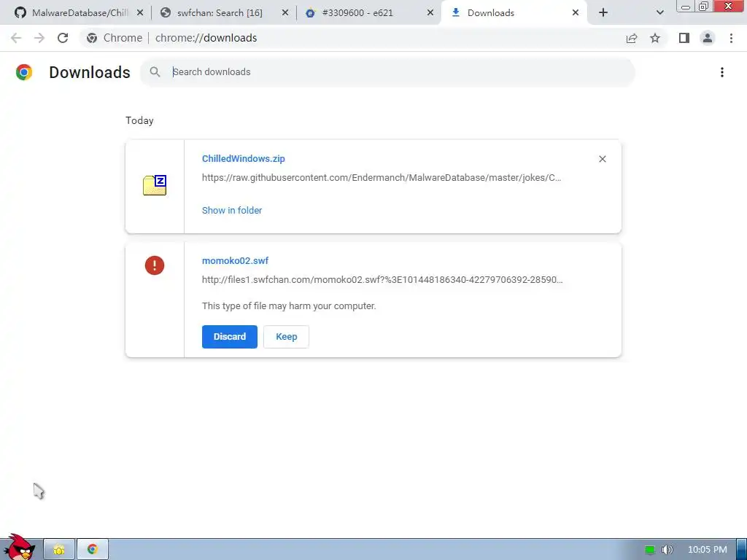
Task: Close the Downloads tab
Action: [576, 13]
